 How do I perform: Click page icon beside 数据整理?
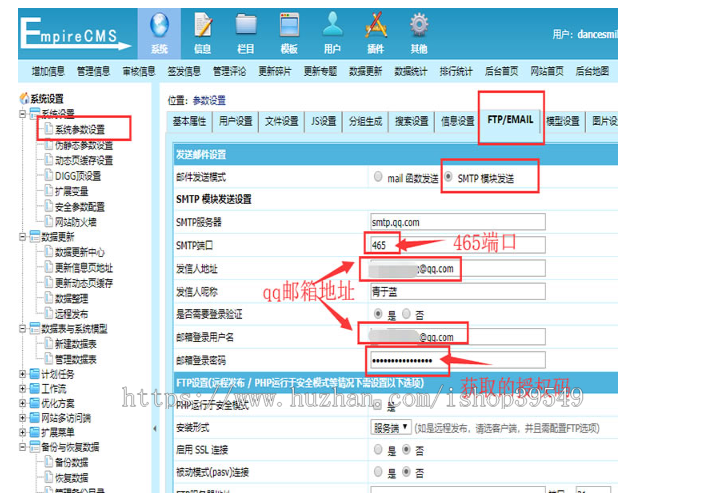pos(49,298)
